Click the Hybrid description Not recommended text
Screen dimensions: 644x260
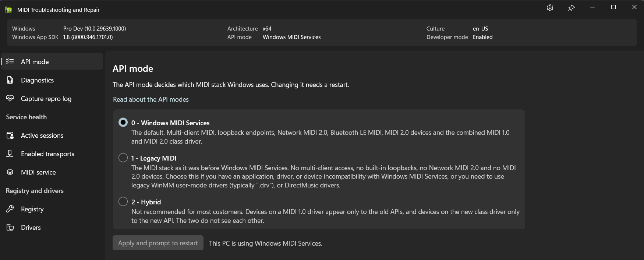326,216
